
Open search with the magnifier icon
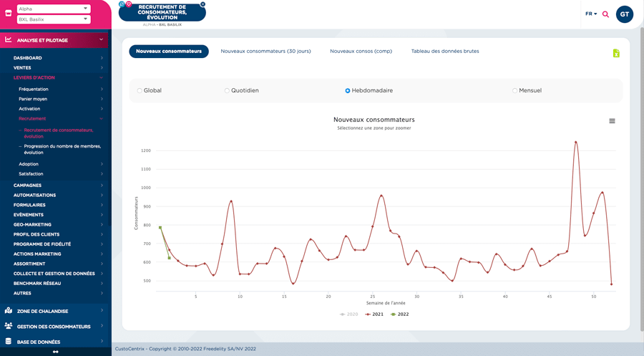[x=605, y=14]
